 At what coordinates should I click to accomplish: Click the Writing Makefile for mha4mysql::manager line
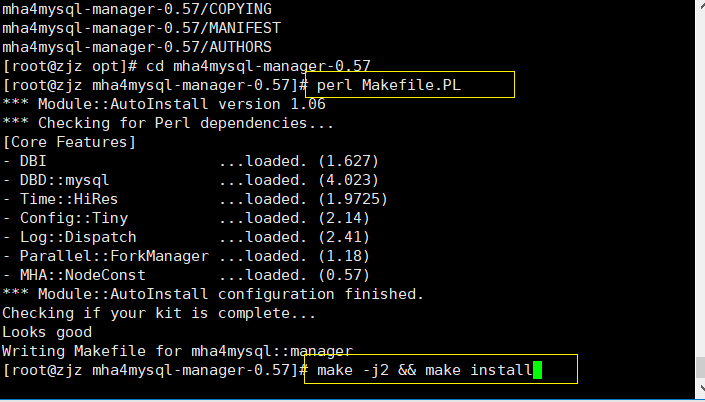pyautogui.click(x=177, y=351)
